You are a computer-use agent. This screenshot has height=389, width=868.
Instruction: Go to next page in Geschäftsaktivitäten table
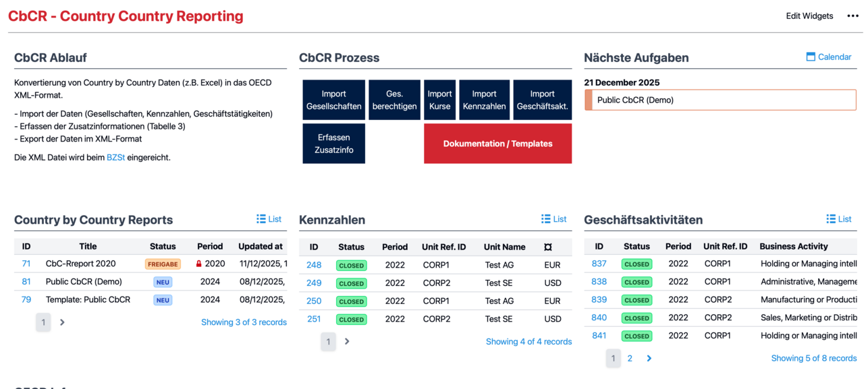pos(649,359)
